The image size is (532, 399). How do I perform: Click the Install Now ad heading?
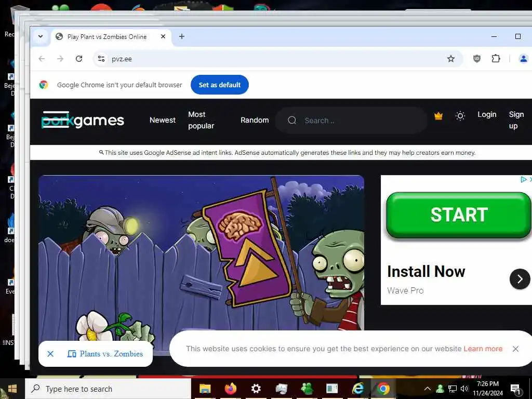pos(426,271)
